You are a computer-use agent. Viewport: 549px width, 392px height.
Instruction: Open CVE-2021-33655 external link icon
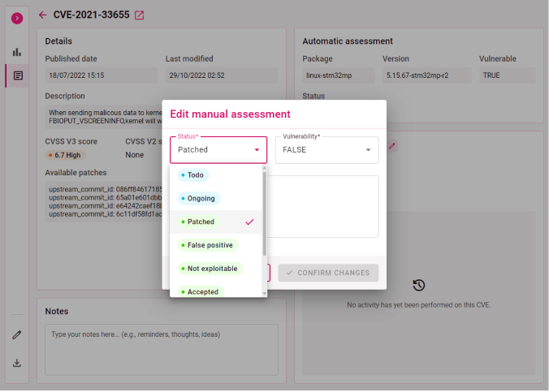[x=140, y=15]
